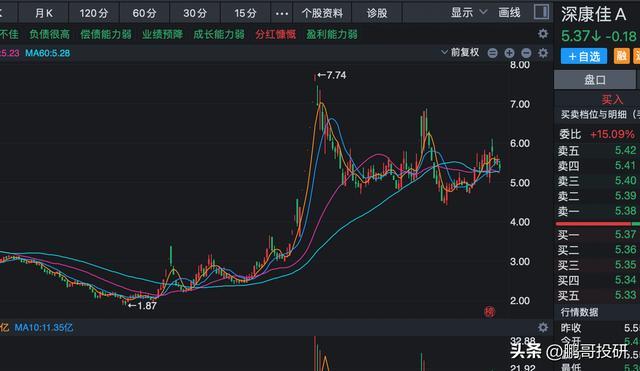Click the gear icon next to 前复权

[543, 53]
